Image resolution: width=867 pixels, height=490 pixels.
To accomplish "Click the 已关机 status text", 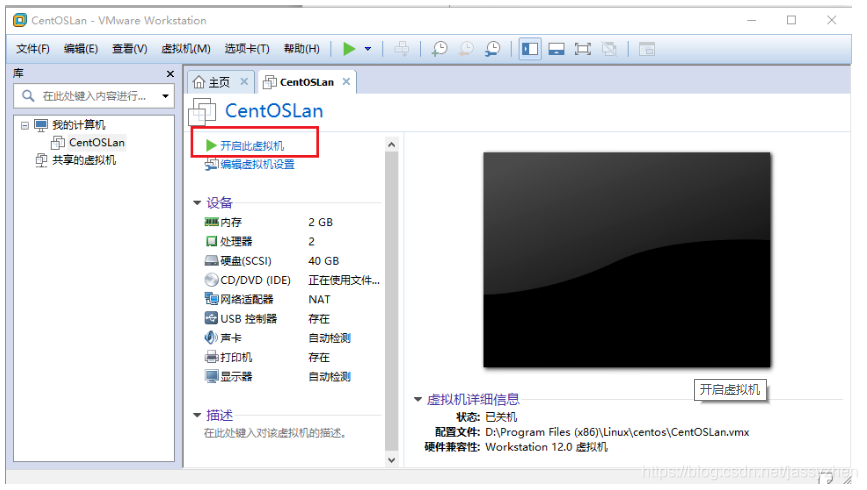I will (501, 418).
